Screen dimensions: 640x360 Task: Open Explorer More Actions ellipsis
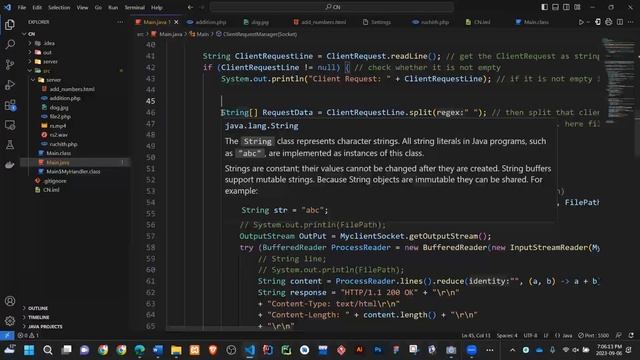(120, 22)
